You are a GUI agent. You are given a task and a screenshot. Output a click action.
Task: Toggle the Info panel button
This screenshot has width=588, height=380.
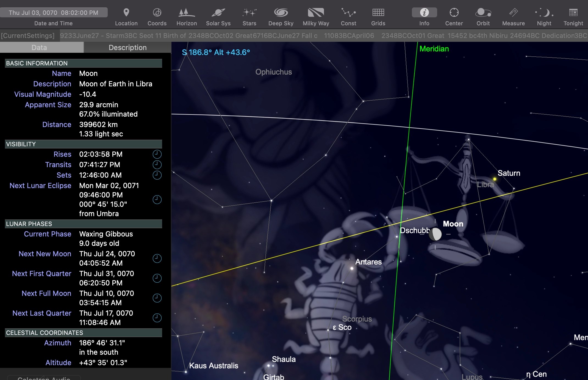424,13
